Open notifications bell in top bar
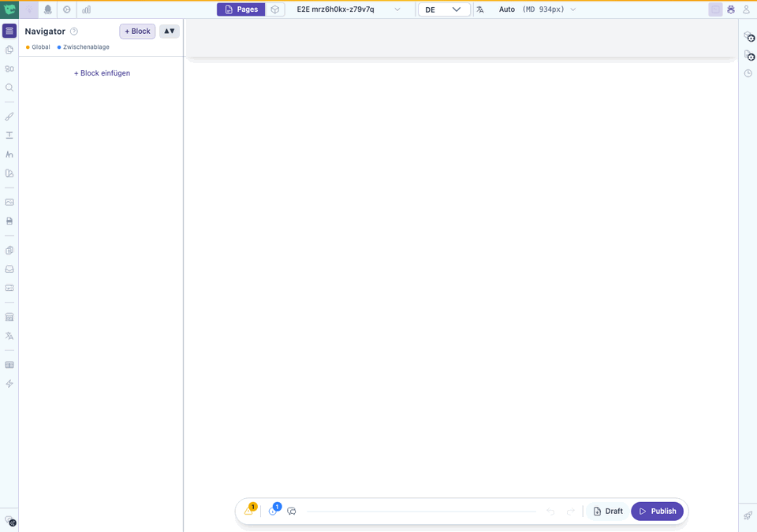 (x=48, y=9)
